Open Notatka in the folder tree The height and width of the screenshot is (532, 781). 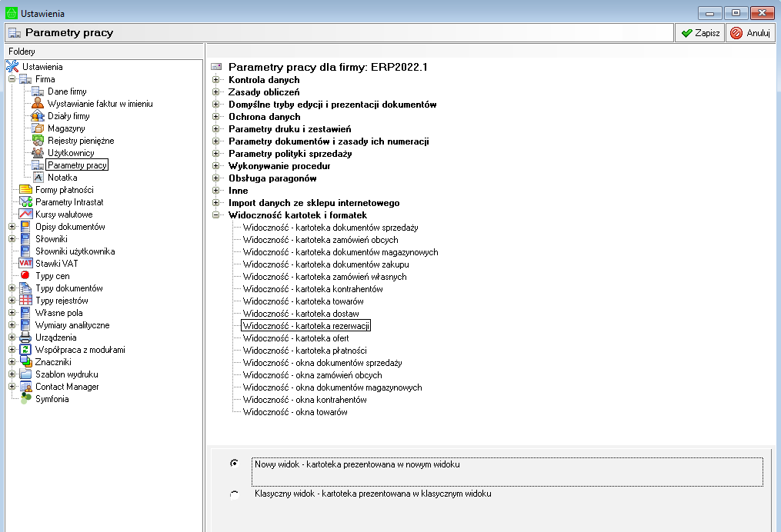click(x=62, y=178)
